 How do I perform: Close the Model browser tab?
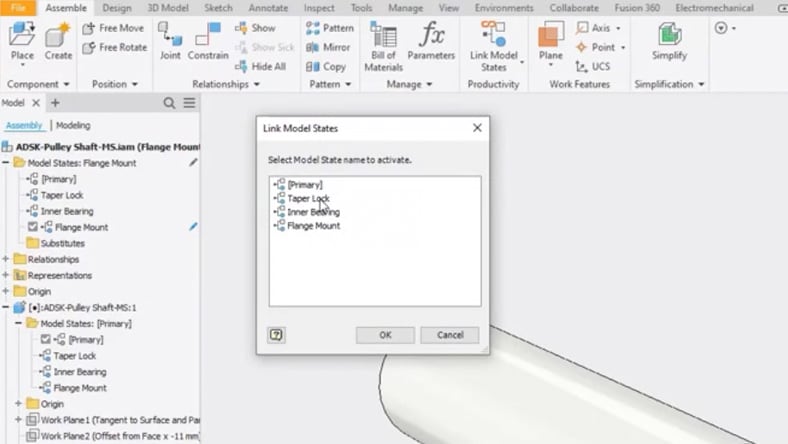(36, 103)
